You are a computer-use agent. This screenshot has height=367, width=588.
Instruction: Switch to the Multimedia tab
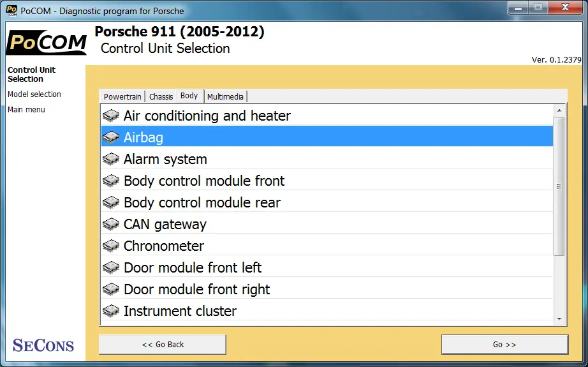click(x=225, y=97)
